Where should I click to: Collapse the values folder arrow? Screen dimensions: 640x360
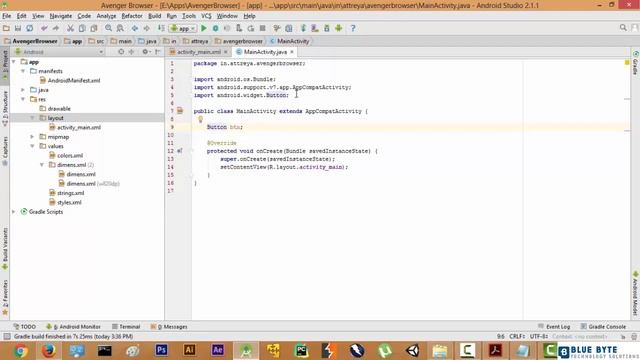point(33,146)
